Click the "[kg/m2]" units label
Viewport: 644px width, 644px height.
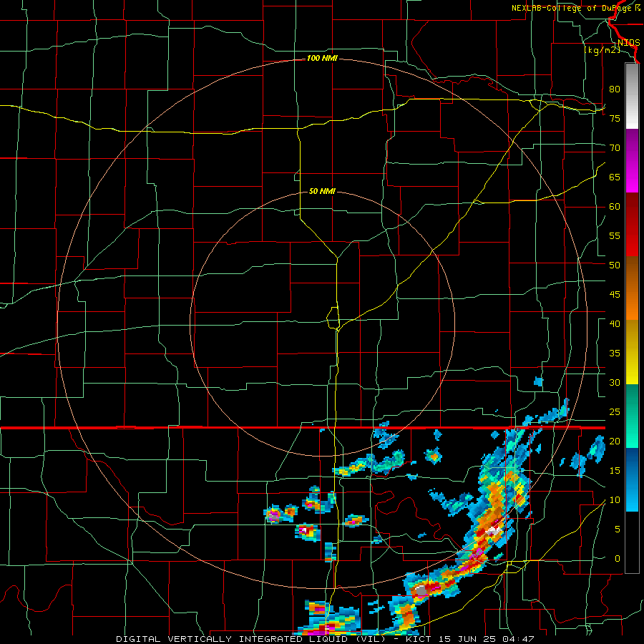tap(602, 50)
